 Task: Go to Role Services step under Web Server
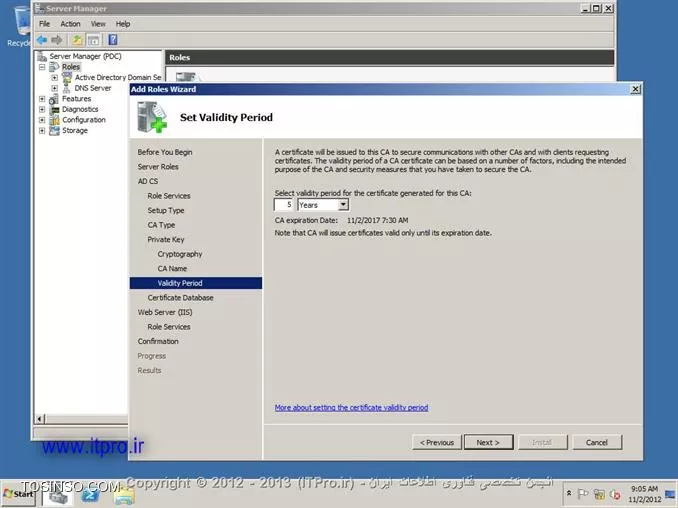[x=169, y=327]
